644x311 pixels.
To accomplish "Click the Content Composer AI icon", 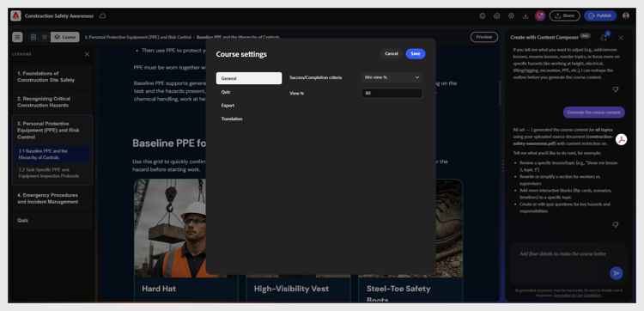I will tap(540, 15).
